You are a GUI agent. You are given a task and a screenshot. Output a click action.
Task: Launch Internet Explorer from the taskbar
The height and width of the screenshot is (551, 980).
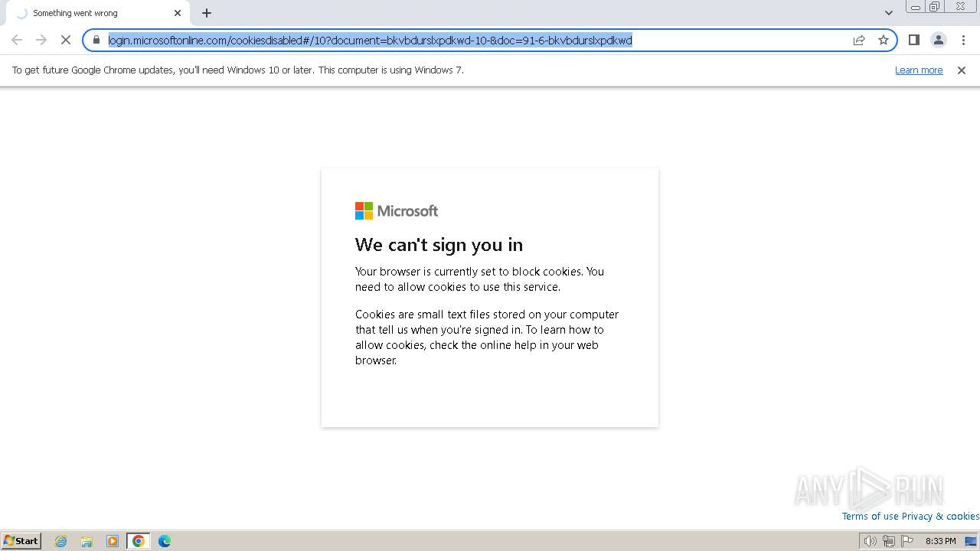(x=61, y=541)
